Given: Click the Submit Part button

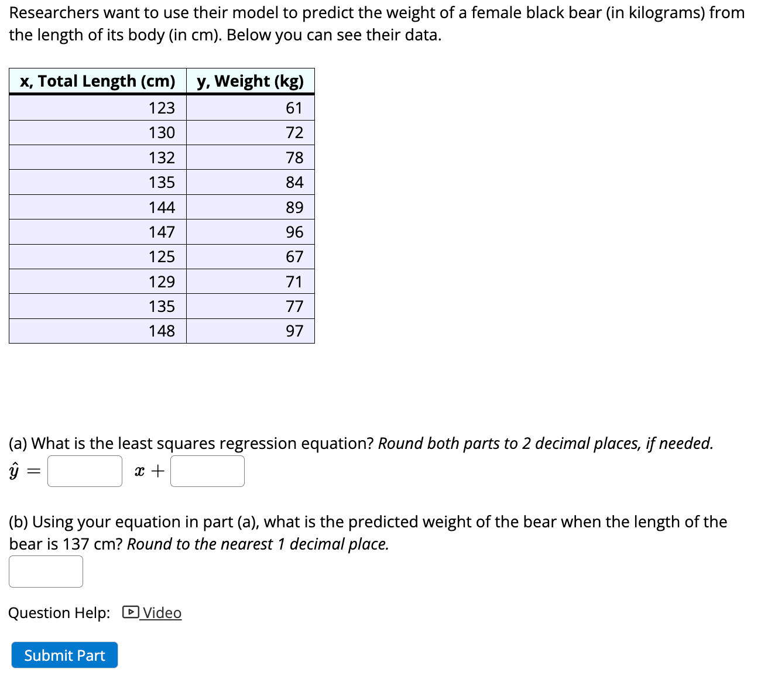Looking at the screenshot, I should [x=64, y=655].
